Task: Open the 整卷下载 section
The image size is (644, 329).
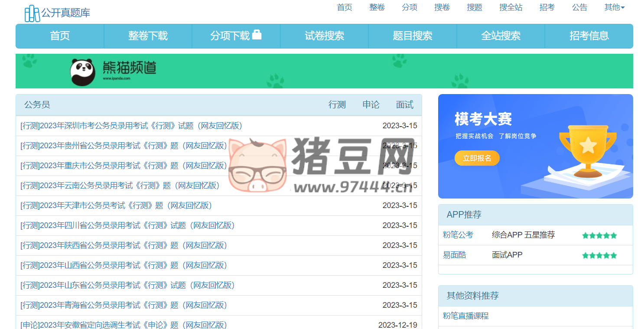Action: tap(148, 36)
